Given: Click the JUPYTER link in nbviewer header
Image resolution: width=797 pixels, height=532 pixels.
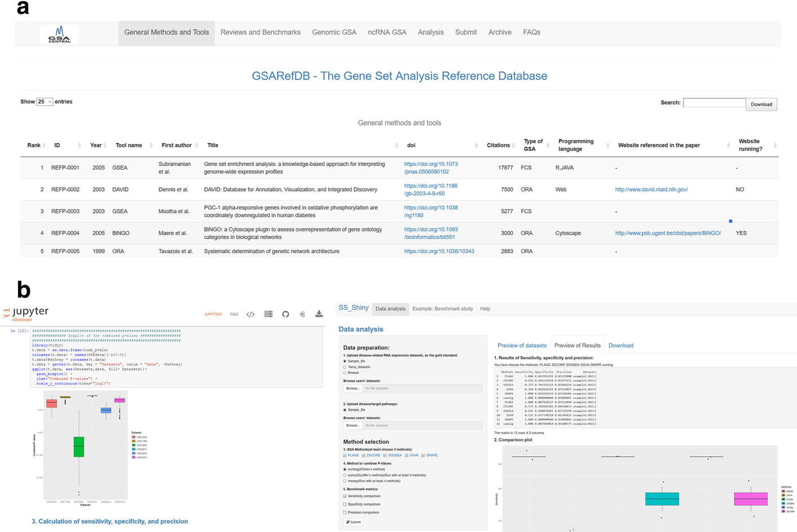Looking at the screenshot, I should pos(213,314).
